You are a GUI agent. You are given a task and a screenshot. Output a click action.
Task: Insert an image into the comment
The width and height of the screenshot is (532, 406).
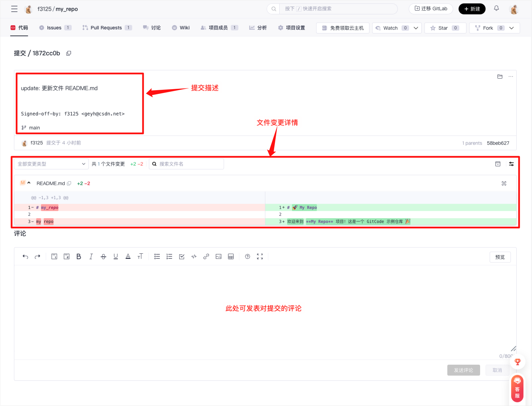[219, 257]
